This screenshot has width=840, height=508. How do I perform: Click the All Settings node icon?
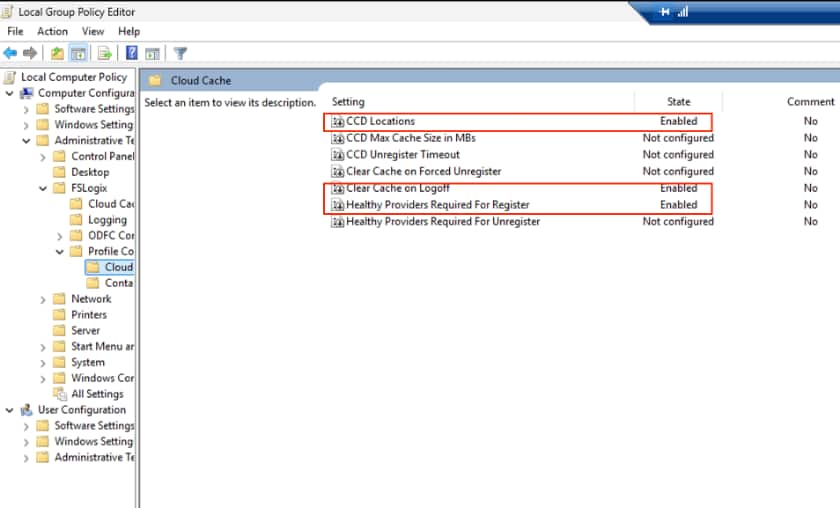pos(59,394)
